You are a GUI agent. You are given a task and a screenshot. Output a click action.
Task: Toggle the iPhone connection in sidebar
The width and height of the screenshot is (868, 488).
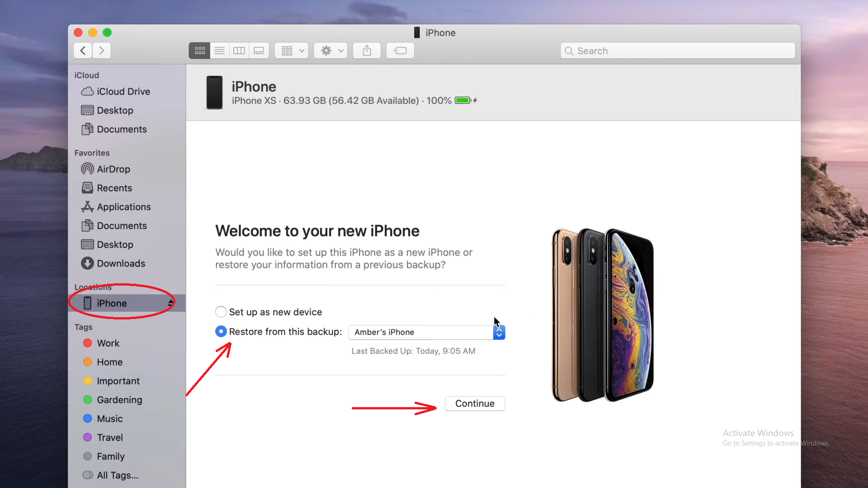[171, 303]
